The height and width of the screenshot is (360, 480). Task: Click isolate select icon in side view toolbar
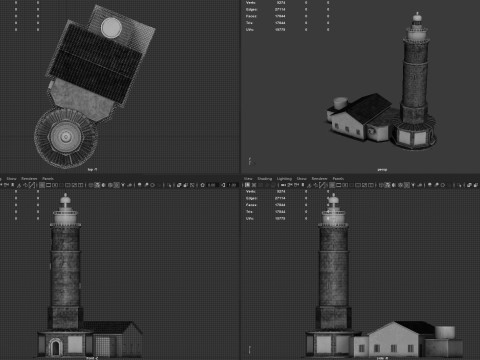click(460, 185)
